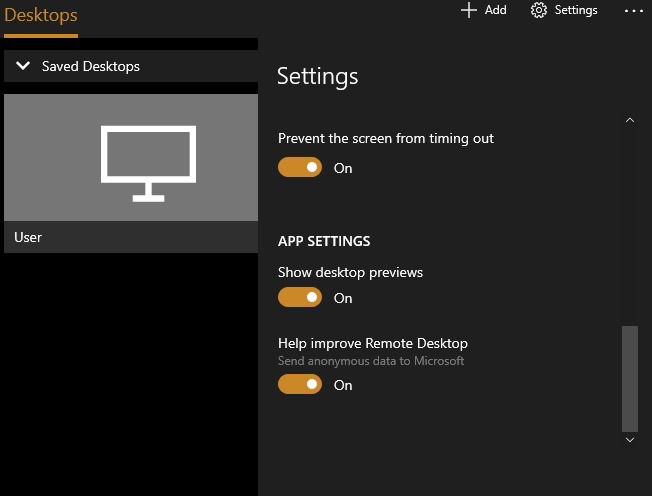
Task: Click the scroll-down arrow in Settings panel
Action: (630, 439)
